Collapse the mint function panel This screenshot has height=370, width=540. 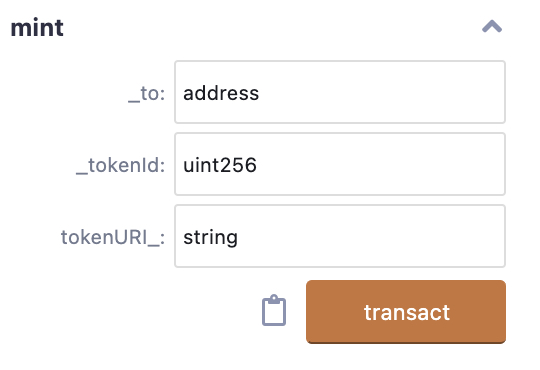(492, 27)
